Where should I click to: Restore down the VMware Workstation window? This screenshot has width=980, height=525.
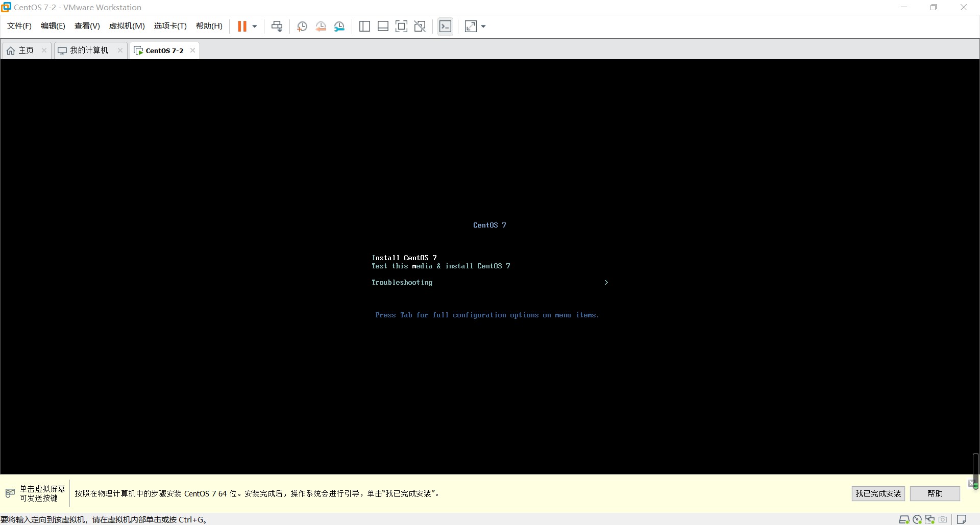click(x=934, y=7)
